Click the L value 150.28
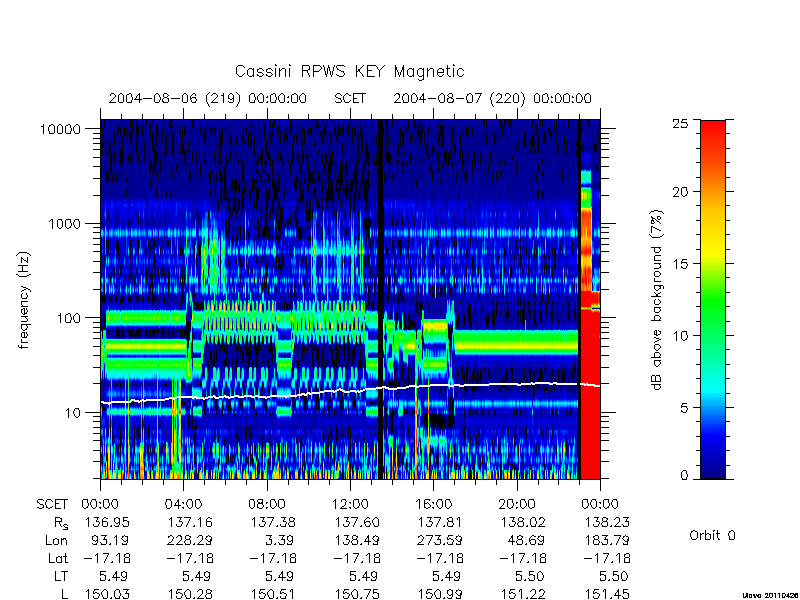 pos(190,594)
